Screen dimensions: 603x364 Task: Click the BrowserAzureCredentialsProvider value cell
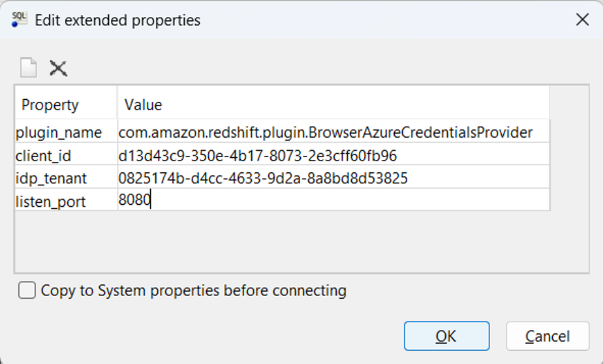pyautogui.click(x=326, y=133)
